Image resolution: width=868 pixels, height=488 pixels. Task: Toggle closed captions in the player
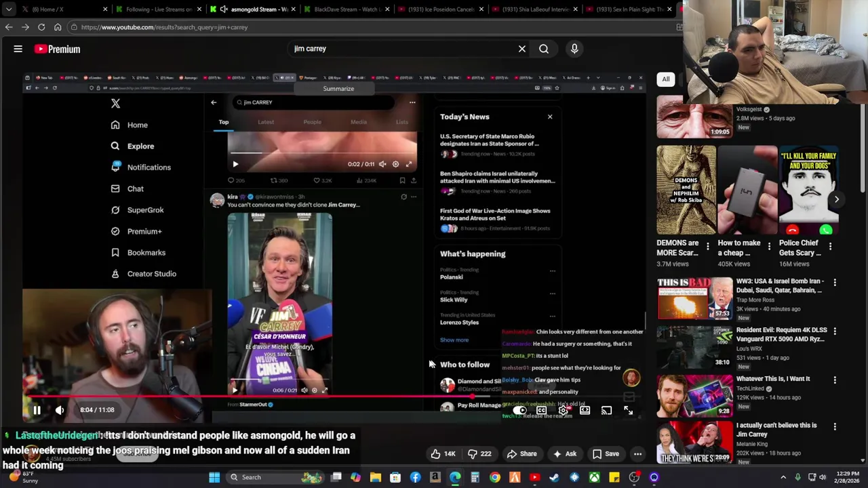(x=541, y=411)
